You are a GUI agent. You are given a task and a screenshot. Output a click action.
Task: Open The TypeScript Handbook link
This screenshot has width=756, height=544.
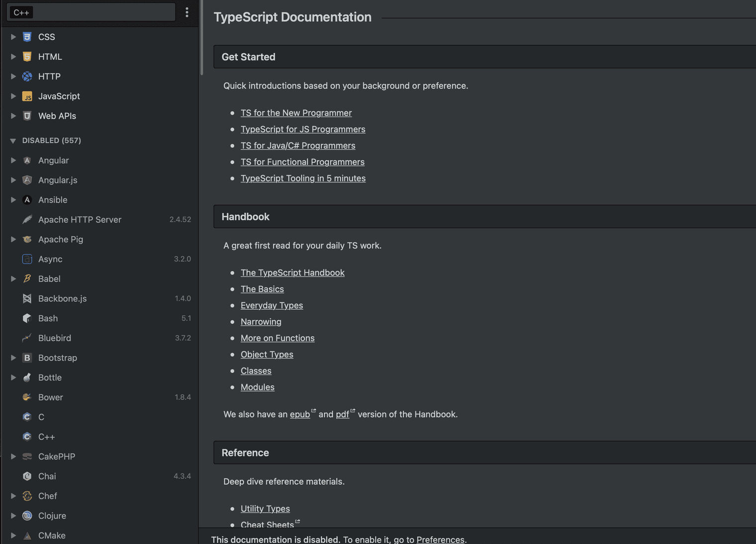click(292, 272)
